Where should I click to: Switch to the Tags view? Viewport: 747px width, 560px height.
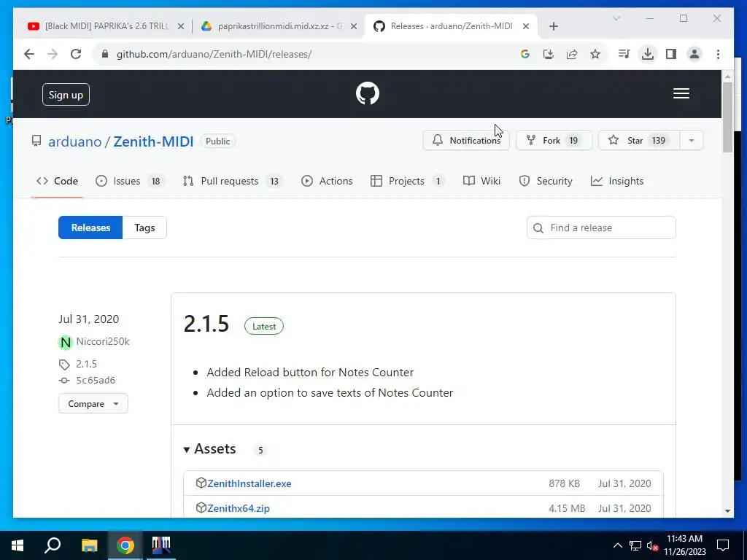coord(144,227)
